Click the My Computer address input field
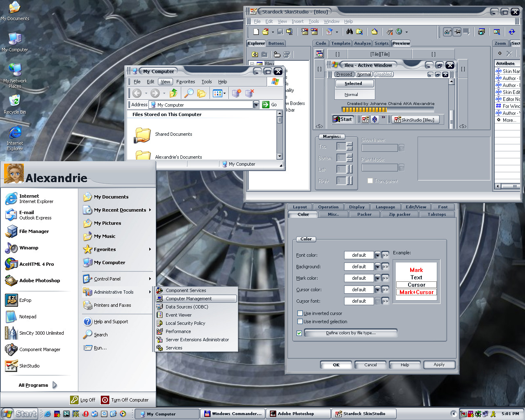Image resolution: width=525 pixels, height=420 pixels. tap(201, 105)
